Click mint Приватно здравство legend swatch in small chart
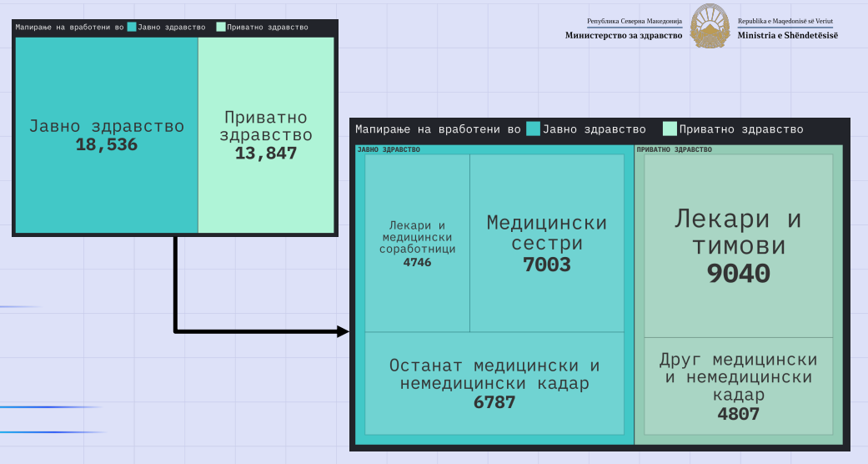 point(220,27)
